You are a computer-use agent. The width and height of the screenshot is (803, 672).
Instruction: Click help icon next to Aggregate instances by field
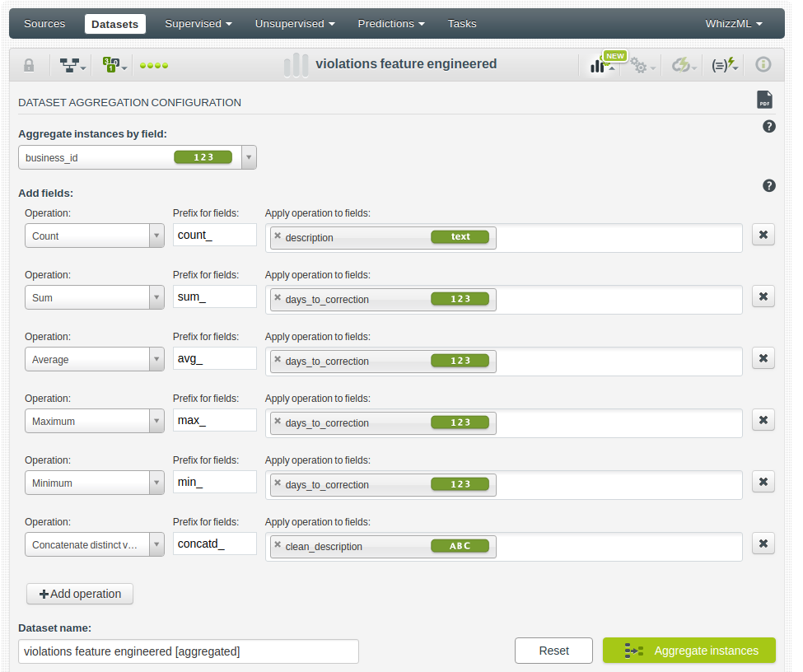pyautogui.click(x=768, y=126)
